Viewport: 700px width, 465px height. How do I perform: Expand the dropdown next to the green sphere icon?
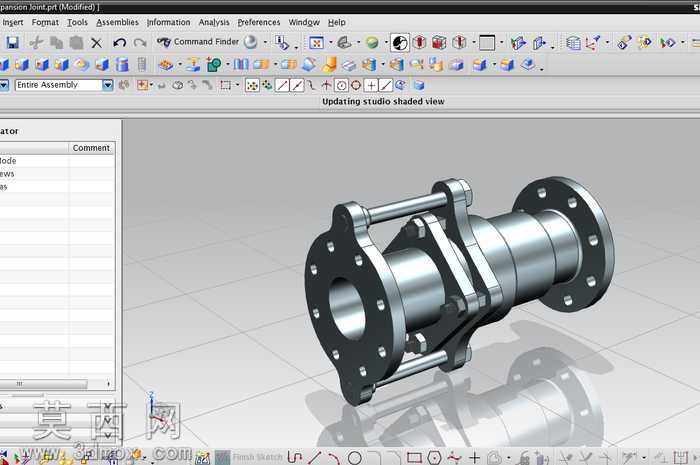pos(386,43)
